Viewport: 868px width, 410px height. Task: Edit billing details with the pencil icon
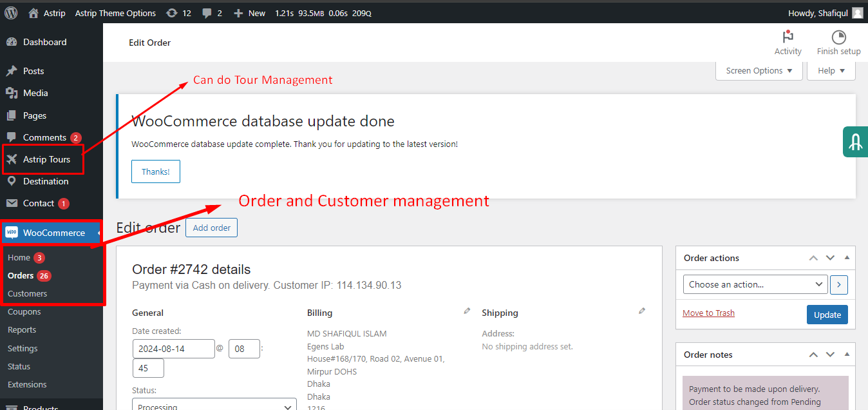(467, 311)
